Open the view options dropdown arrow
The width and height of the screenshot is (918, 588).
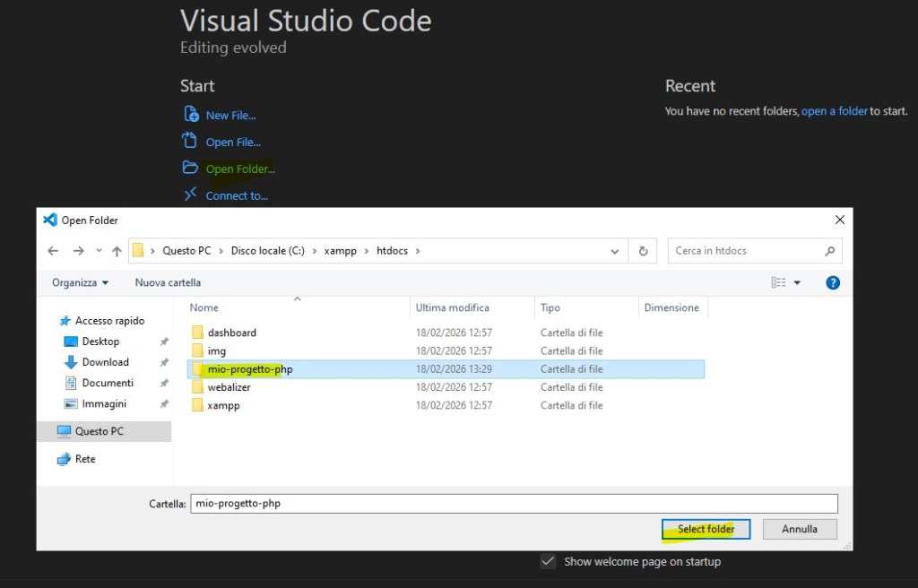tap(797, 282)
